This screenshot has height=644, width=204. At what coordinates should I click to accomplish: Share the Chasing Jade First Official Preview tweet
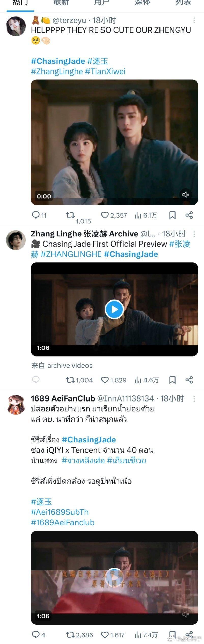point(189,380)
